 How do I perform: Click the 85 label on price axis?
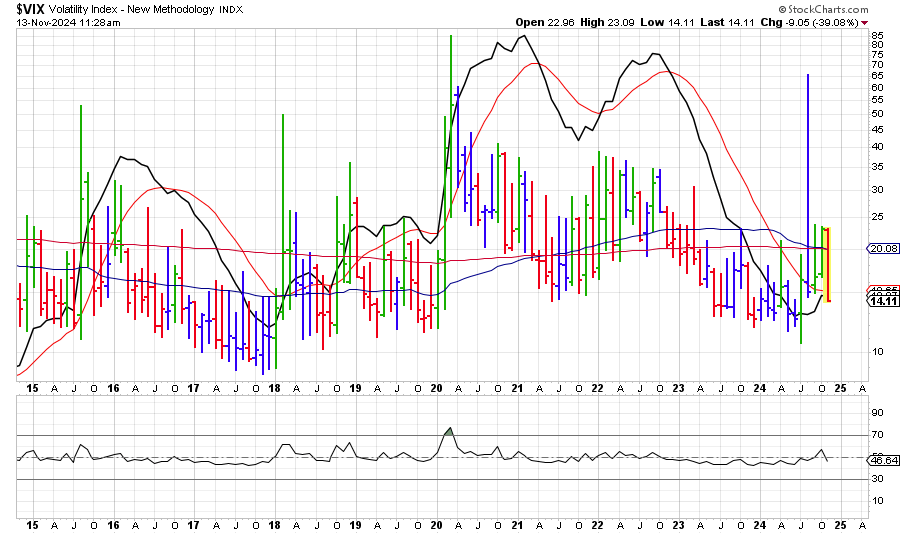pyautogui.click(x=877, y=34)
